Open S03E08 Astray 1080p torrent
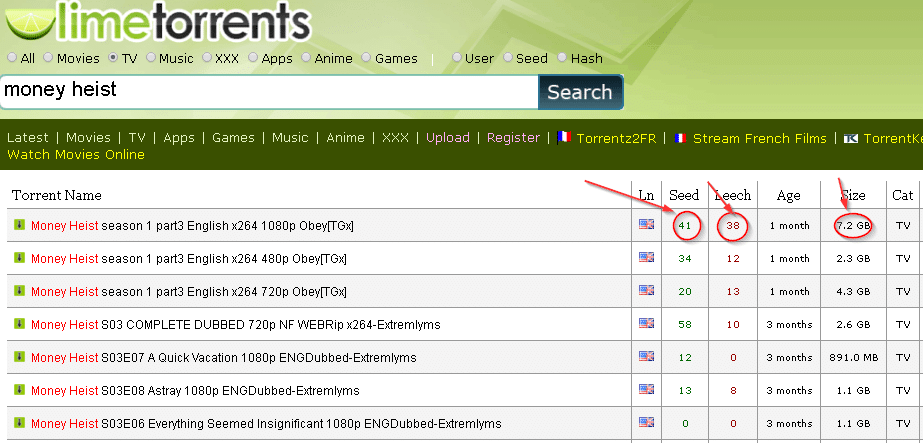 (195, 390)
